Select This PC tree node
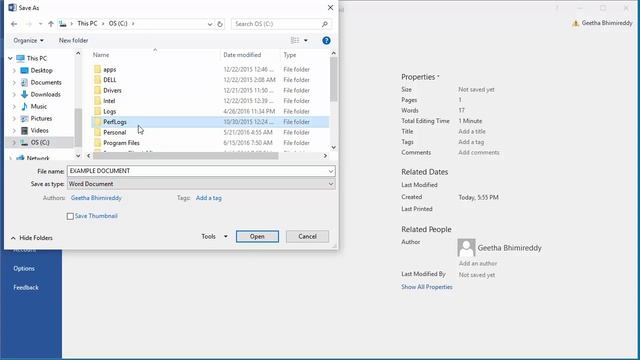Image resolution: width=640 pixels, height=360 pixels. tap(36, 58)
